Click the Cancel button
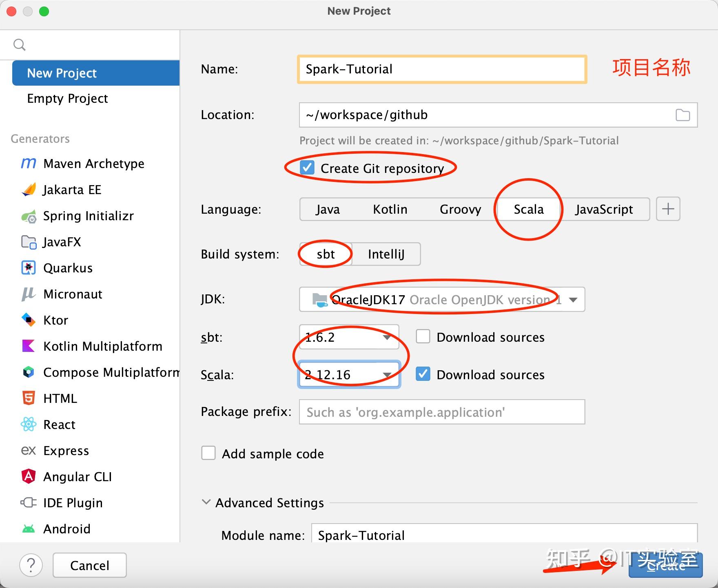Viewport: 718px width, 588px height. tap(90, 565)
